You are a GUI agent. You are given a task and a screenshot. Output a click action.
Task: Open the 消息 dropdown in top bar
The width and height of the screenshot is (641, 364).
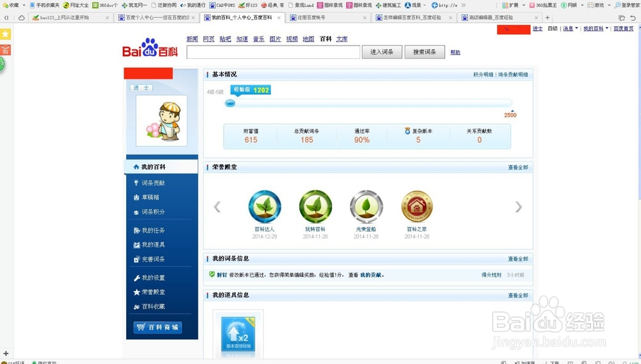[x=570, y=29]
